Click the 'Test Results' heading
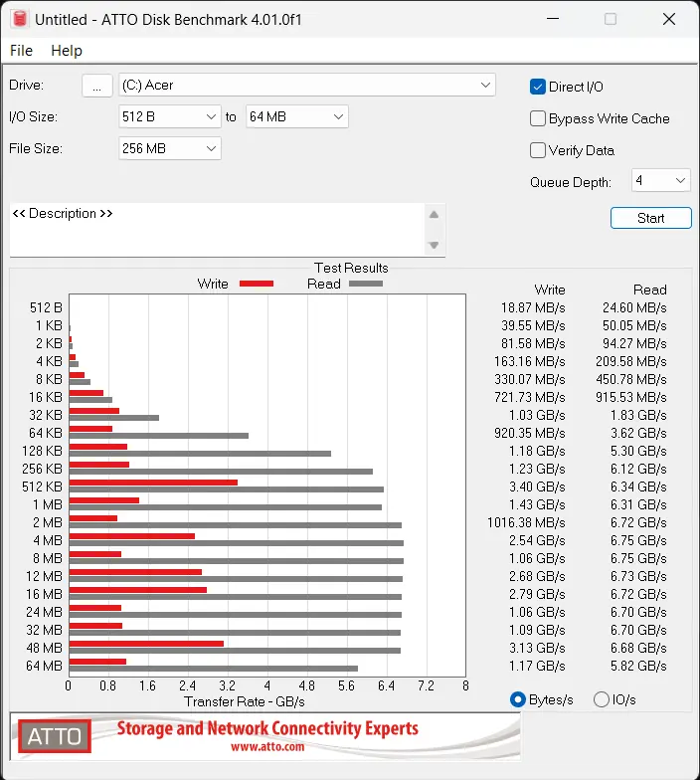Image resolution: width=700 pixels, height=780 pixels. tap(351, 269)
